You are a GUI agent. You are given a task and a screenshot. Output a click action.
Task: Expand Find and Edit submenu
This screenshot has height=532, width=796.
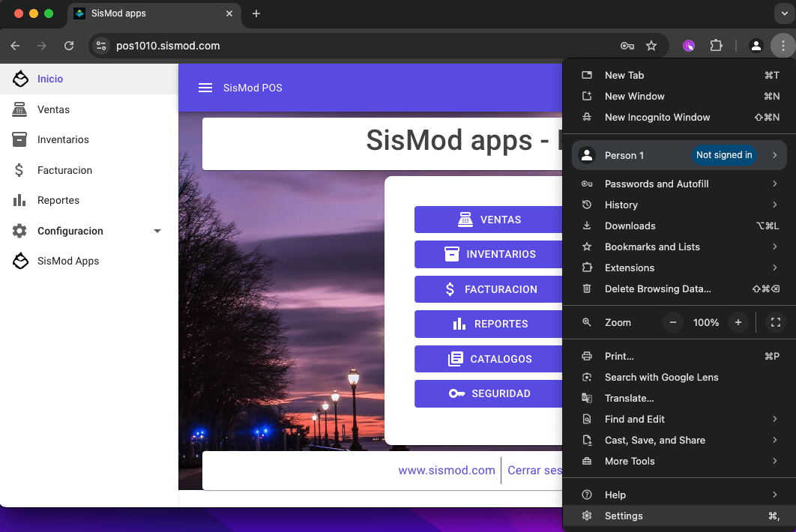coord(775,419)
